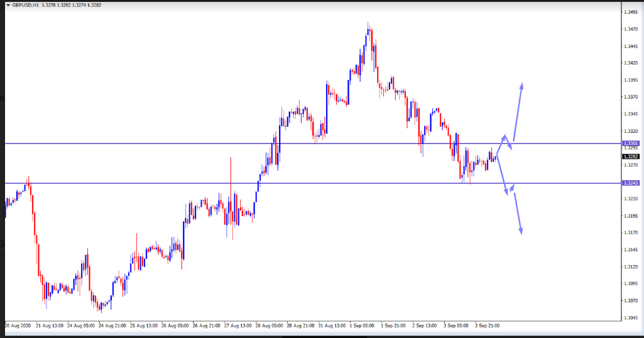The width and height of the screenshot is (644, 338).
Task: Click the 1.3120 price axis label
Action: [x=631, y=266]
